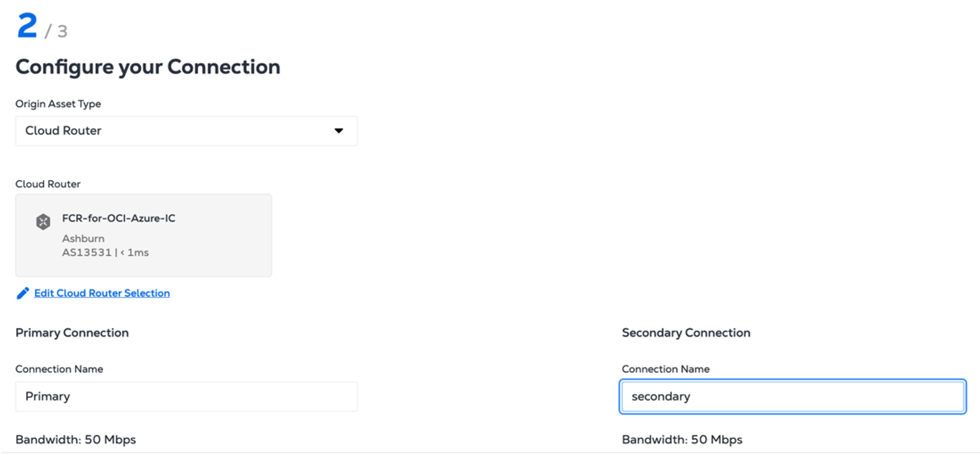Image resolution: width=980 pixels, height=454 pixels.
Task: Click the Ashburn location text
Action: [x=83, y=239]
